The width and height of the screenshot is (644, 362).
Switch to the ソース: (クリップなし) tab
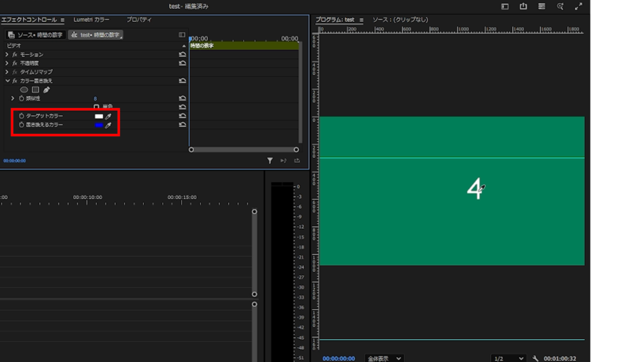(400, 19)
